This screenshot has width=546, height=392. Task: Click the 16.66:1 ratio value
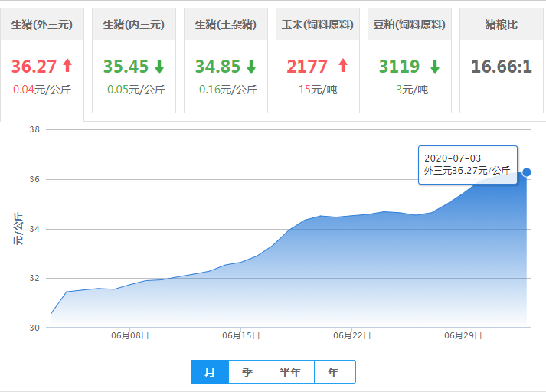[501, 67]
